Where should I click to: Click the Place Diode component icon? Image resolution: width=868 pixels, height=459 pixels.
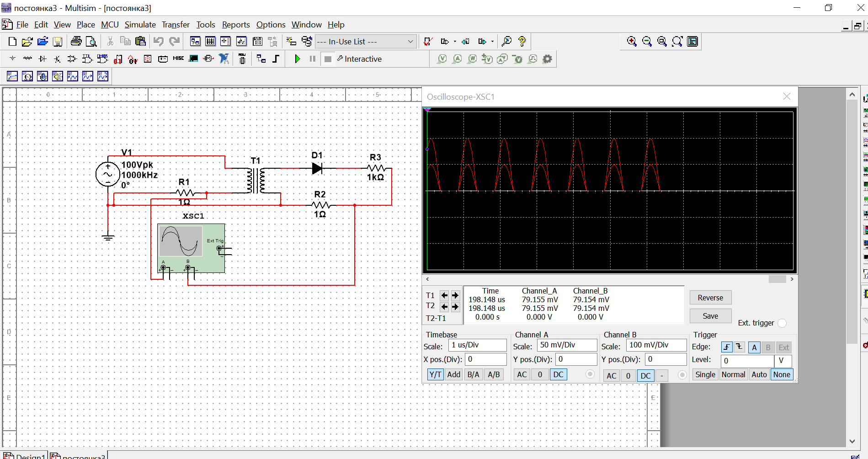tap(43, 59)
